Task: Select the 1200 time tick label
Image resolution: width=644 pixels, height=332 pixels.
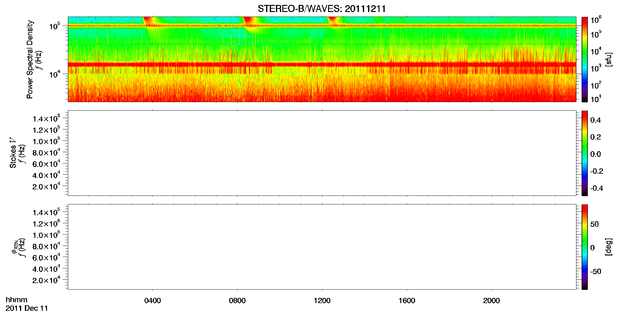Action: coord(322,301)
